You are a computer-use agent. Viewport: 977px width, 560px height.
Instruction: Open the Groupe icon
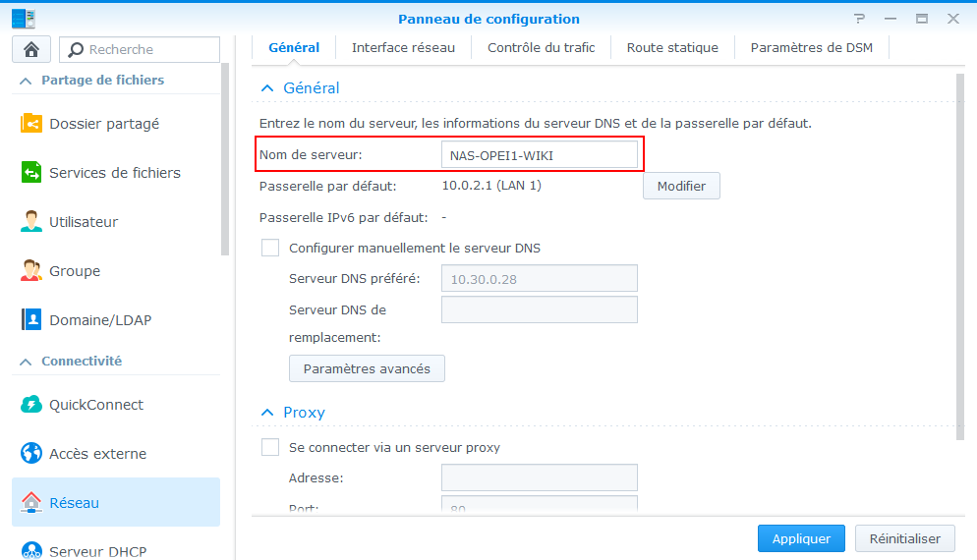pos(31,271)
